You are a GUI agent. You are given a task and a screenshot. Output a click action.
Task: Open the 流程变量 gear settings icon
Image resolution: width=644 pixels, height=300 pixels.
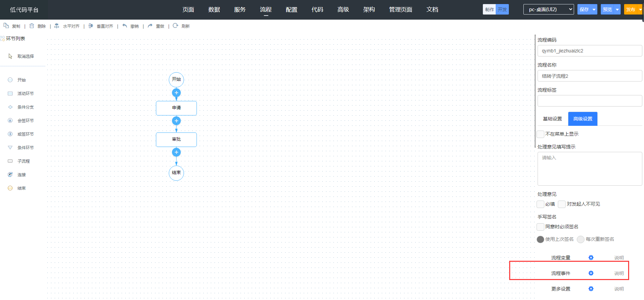591,258
